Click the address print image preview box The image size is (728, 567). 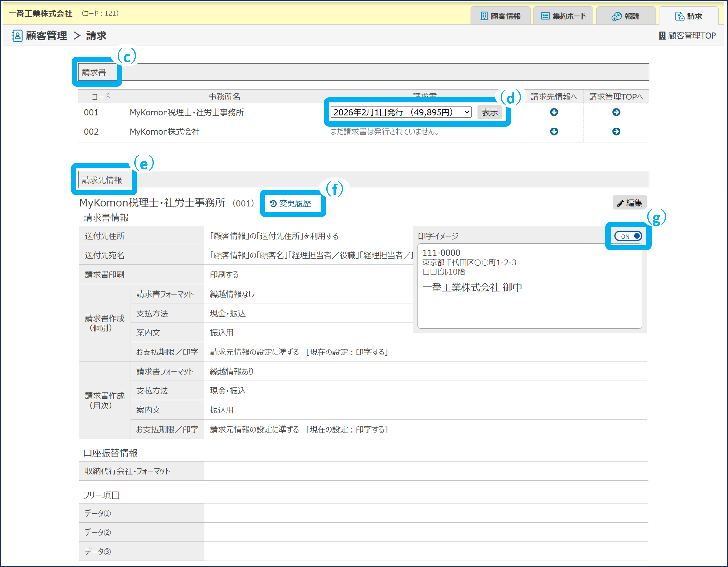point(529,287)
